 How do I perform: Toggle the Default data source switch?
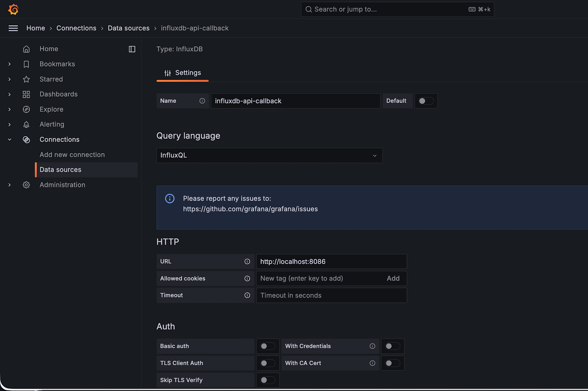pyautogui.click(x=426, y=101)
